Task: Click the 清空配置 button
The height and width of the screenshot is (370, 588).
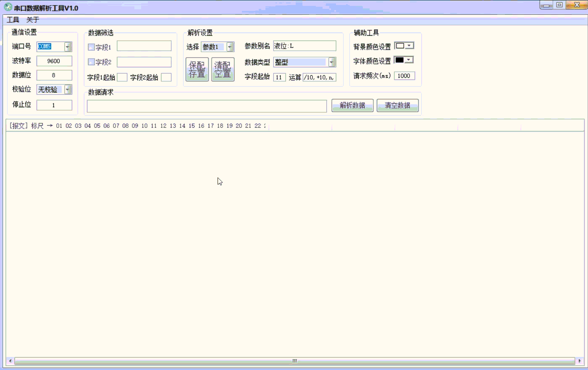Action: [x=223, y=69]
